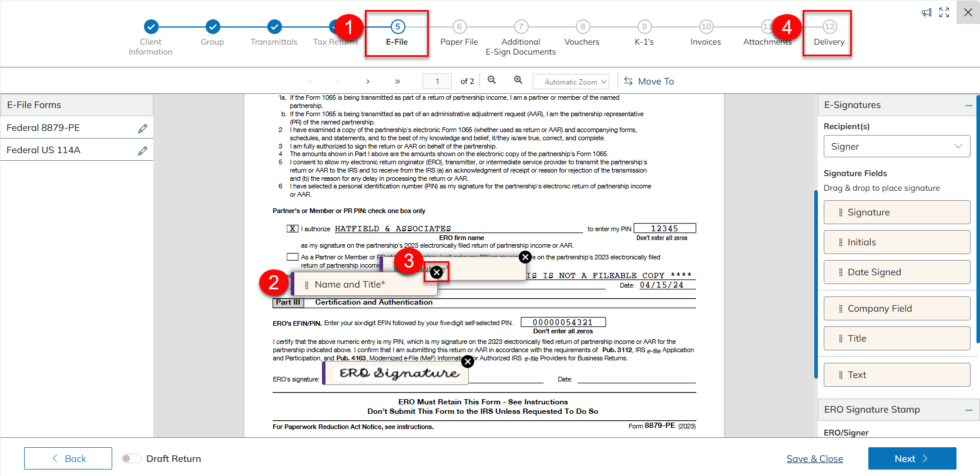Open the Automatic Zoom dropdown
Screen dimensions: 980x476
(x=570, y=82)
